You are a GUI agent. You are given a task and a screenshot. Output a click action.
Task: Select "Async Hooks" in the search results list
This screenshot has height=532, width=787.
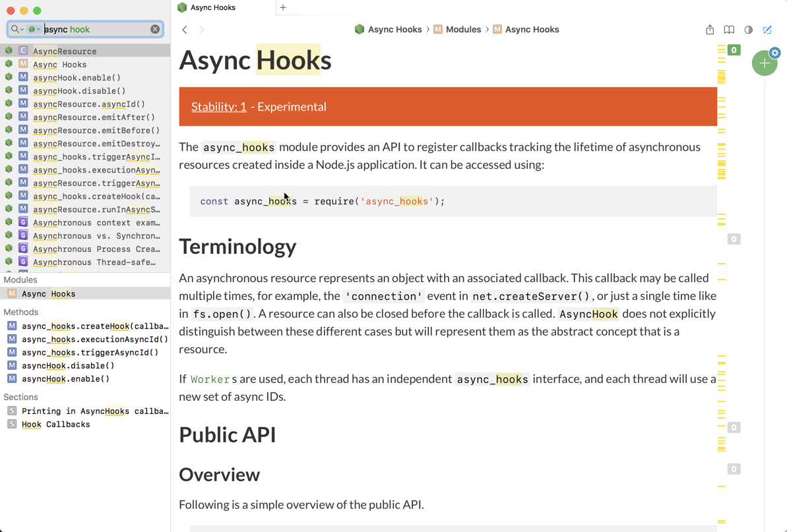pos(85,64)
